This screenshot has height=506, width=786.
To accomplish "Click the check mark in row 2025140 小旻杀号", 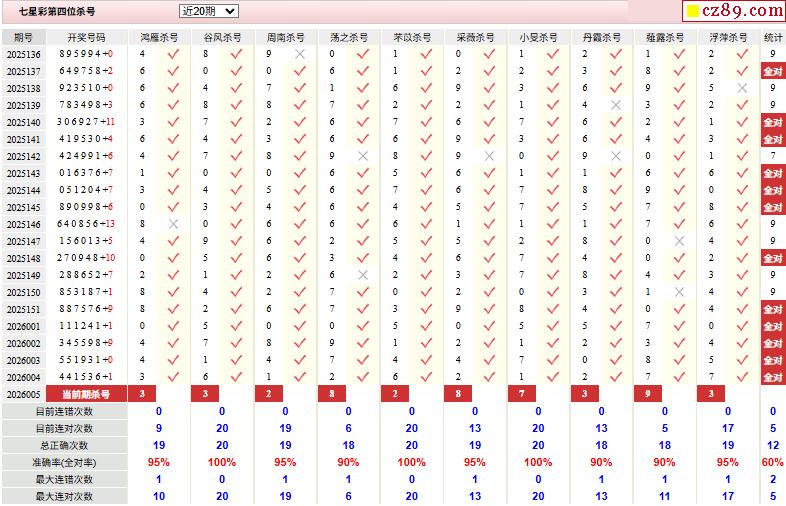I will click(x=552, y=122).
